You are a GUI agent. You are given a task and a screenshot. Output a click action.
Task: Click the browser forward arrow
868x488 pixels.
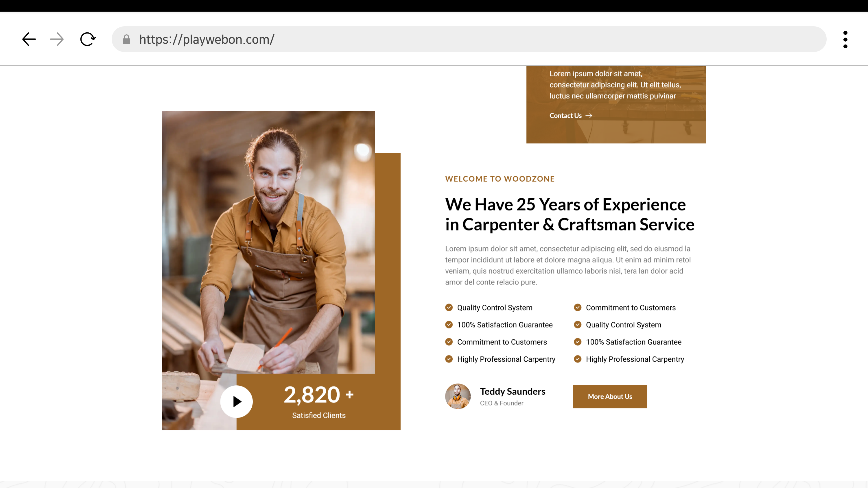point(57,39)
